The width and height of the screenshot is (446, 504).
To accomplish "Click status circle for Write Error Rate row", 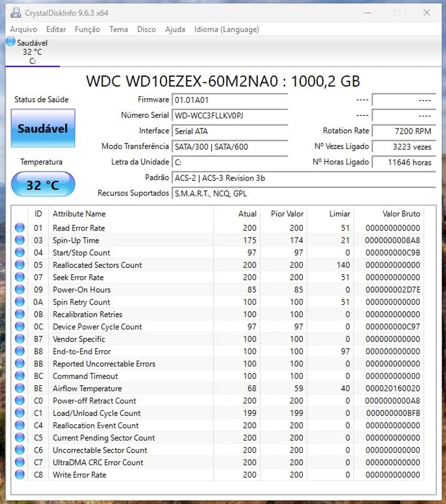I will pyautogui.click(x=20, y=474).
